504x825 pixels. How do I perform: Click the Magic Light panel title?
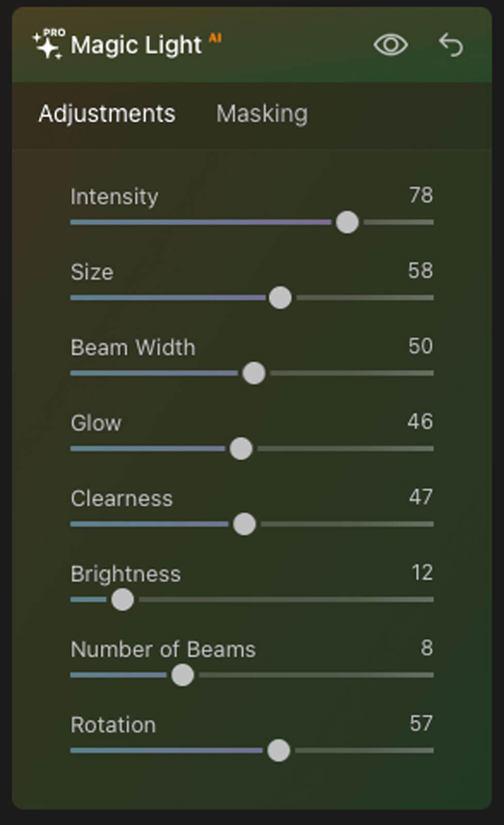click(136, 45)
